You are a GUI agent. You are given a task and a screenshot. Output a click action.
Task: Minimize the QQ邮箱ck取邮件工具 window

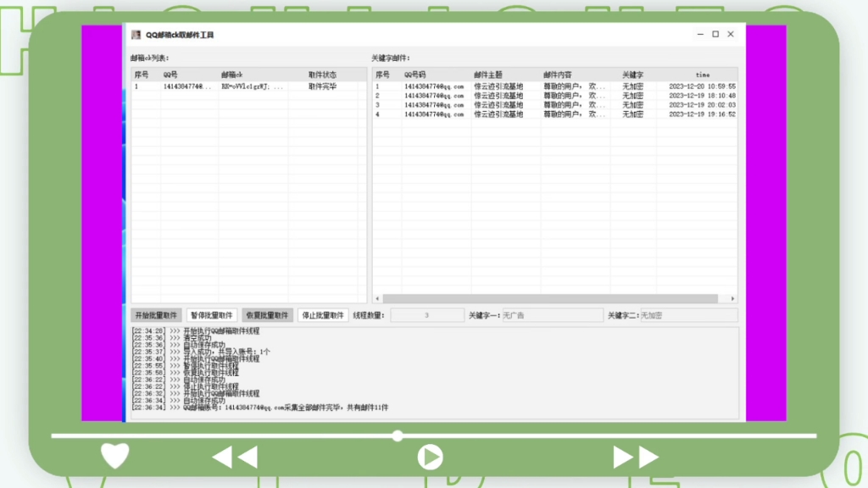tap(700, 34)
